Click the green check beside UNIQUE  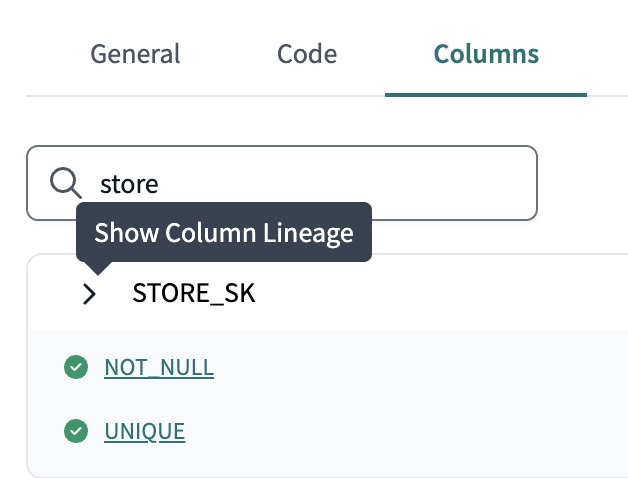point(75,432)
